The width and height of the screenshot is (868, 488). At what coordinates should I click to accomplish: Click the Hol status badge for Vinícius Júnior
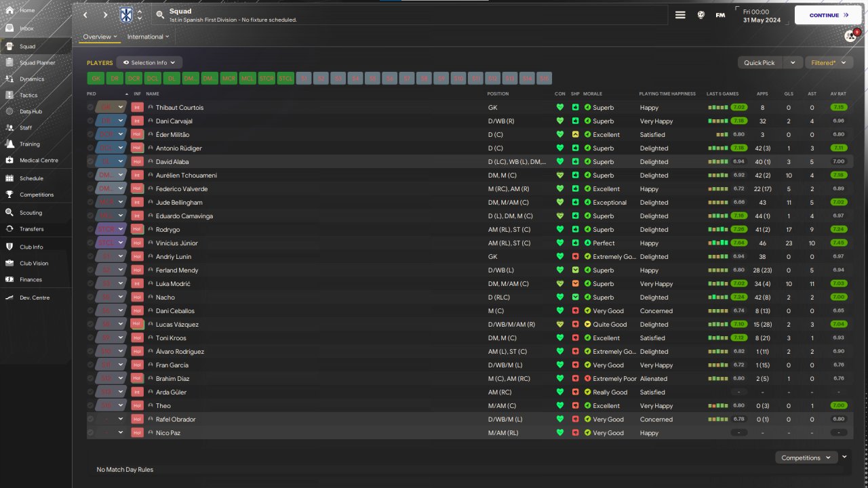click(x=137, y=243)
